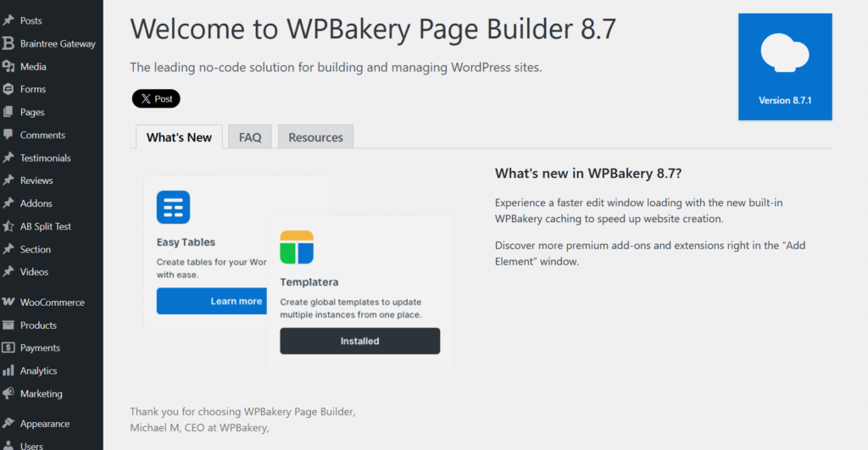Click the Braintree Gateway B icon

tap(8, 43)
